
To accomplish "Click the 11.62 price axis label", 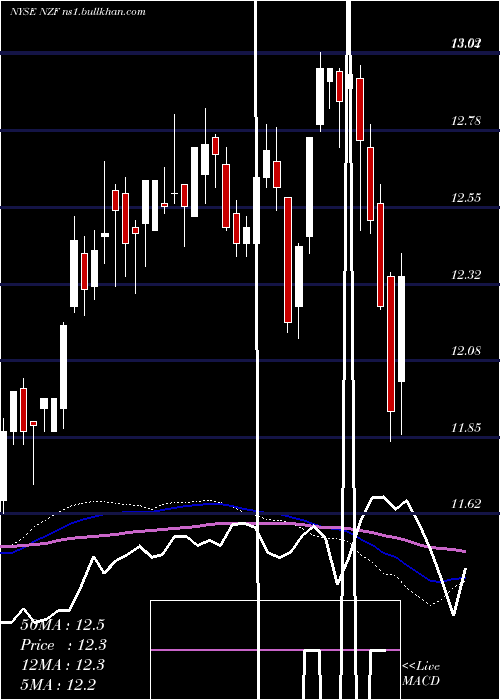I will pos(466,504).
